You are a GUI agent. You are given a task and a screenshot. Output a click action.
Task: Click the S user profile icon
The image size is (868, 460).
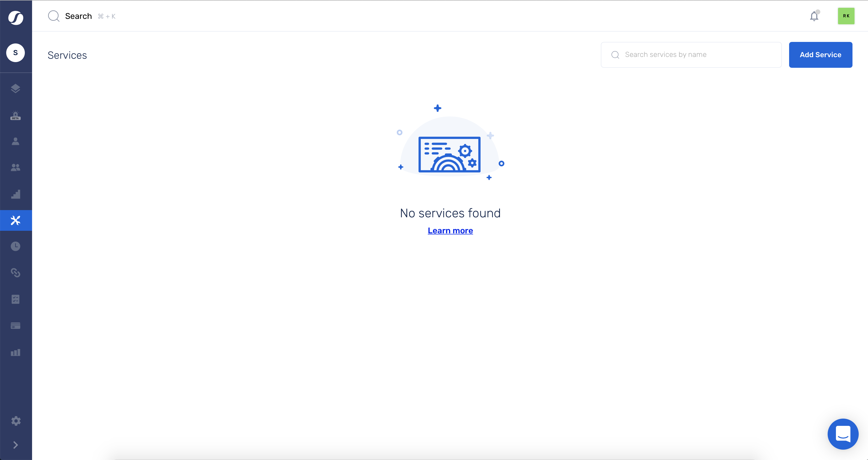(16, 53)
